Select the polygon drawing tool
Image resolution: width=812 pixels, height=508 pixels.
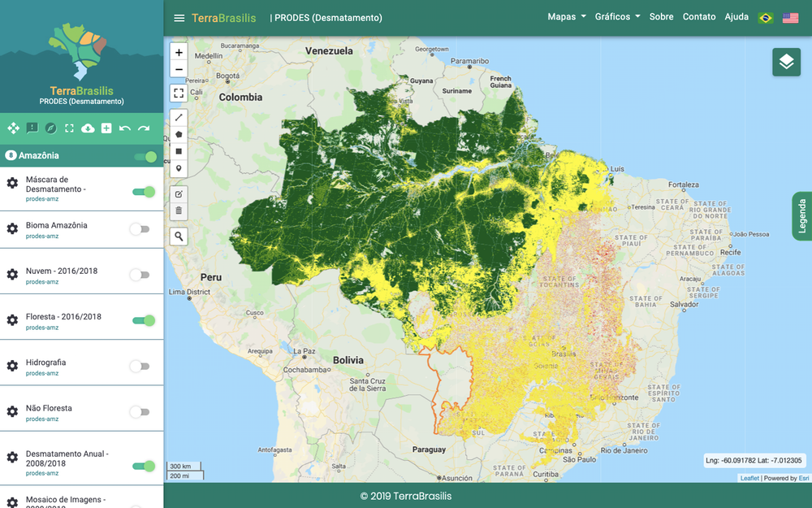click(x=179, y=134)
